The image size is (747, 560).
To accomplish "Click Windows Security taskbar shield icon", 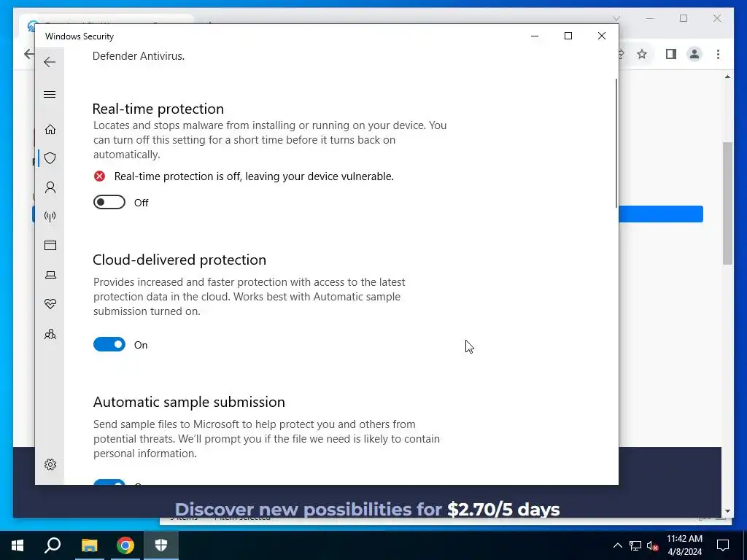I will click(161, 545).
